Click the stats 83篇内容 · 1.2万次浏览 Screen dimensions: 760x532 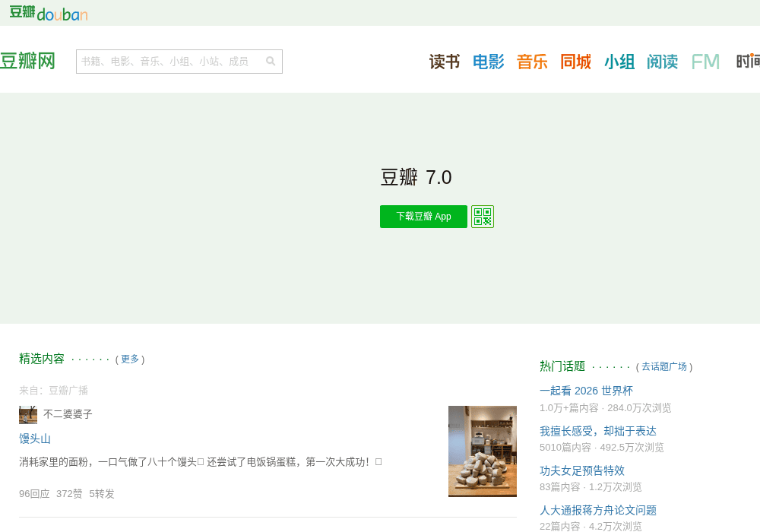click(x=591, y=487)
